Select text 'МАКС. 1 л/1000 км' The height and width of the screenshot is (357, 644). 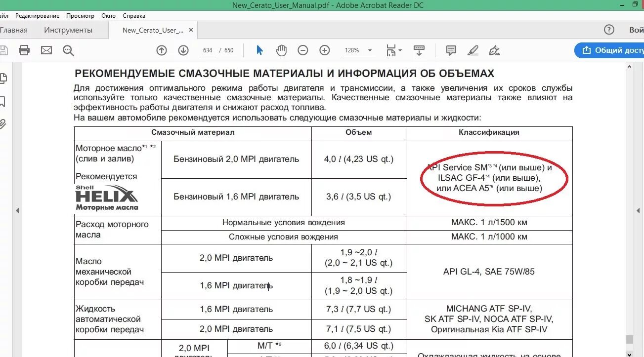pyautogui.click(x=489, y=237)
